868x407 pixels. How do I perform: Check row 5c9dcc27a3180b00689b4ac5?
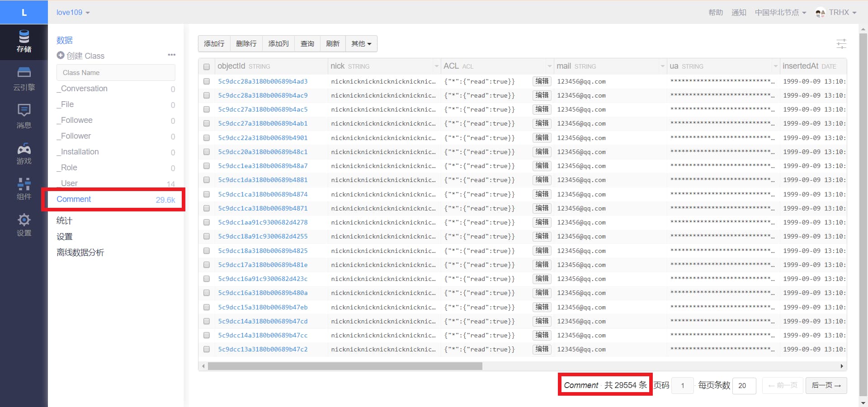pos(207,109)
